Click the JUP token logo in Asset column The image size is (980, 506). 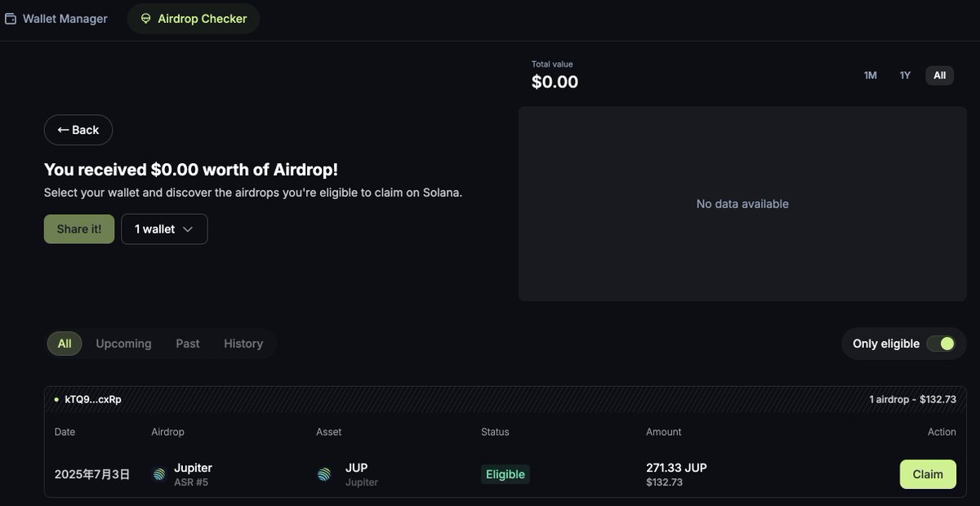pos(324,474)
